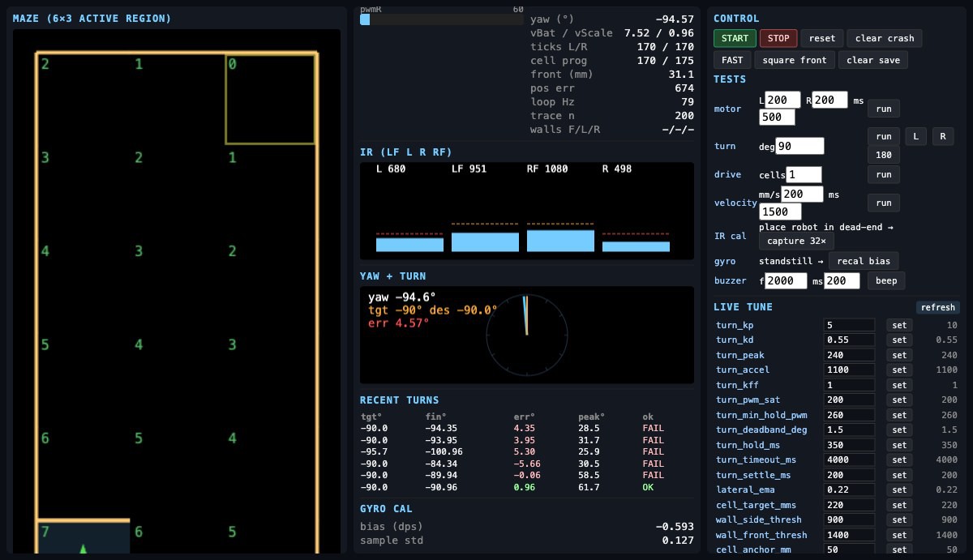Set the turn_kp parameter
This screenshot has height=560, width=973.
[x=899, y=325]
